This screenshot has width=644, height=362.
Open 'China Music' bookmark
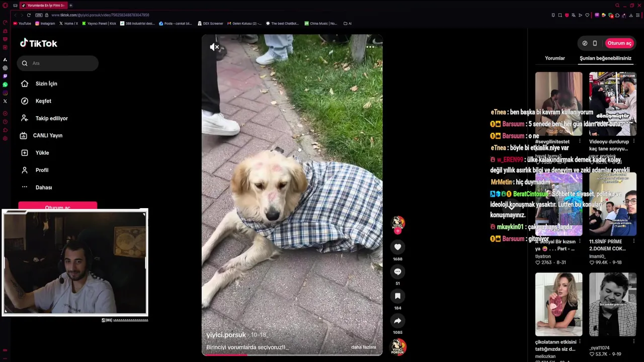tap(321, 24)
